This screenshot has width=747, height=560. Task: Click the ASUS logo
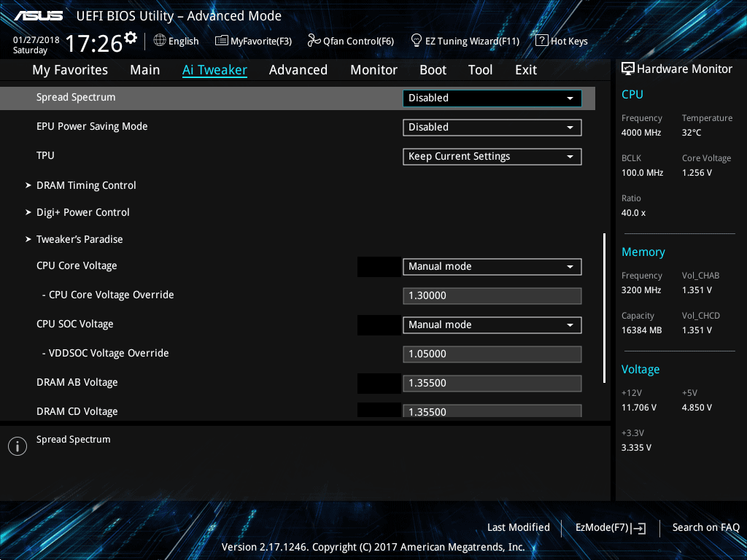[38, 16]
